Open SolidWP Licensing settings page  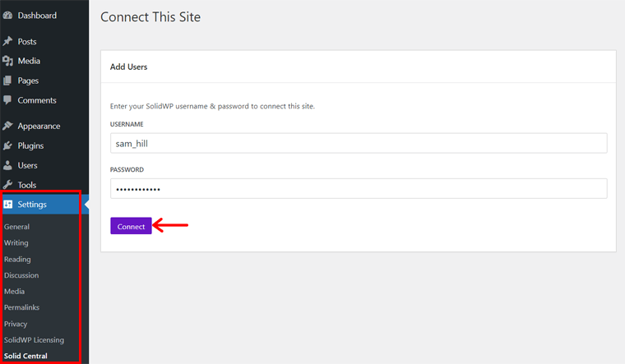pyautogui.click(x=34, y=340)
